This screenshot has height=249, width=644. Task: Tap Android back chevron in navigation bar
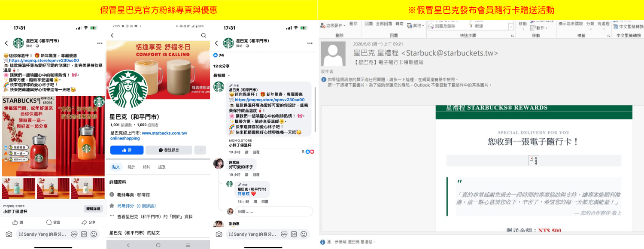[128, 245]
